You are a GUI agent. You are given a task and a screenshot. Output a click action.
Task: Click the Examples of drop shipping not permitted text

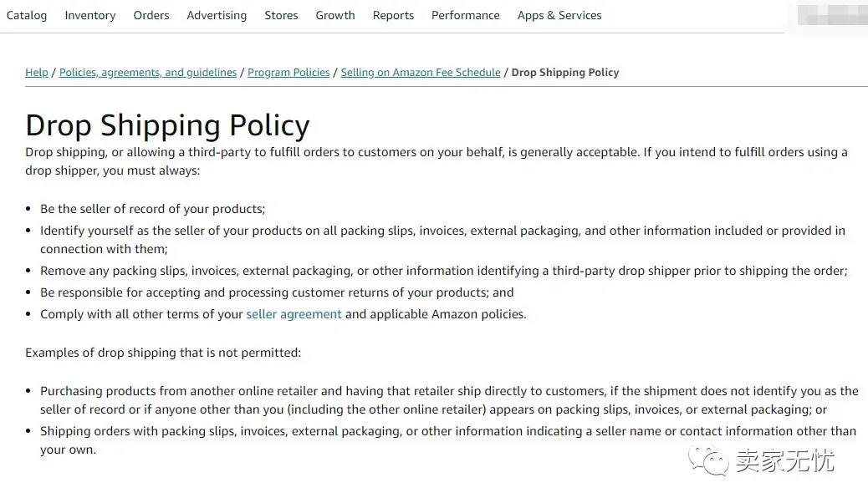pyautogui.click(x=163, y=353)
